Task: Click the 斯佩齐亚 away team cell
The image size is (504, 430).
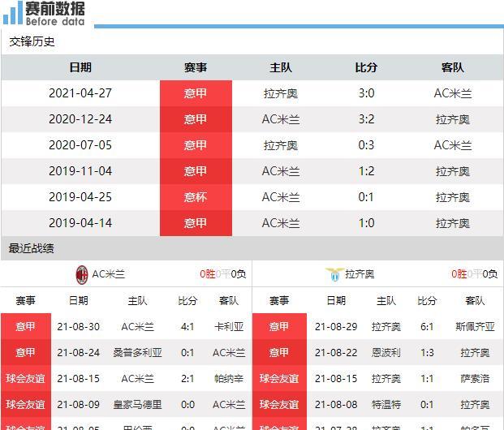Action: pyautogui.click(x=475, y=327)
